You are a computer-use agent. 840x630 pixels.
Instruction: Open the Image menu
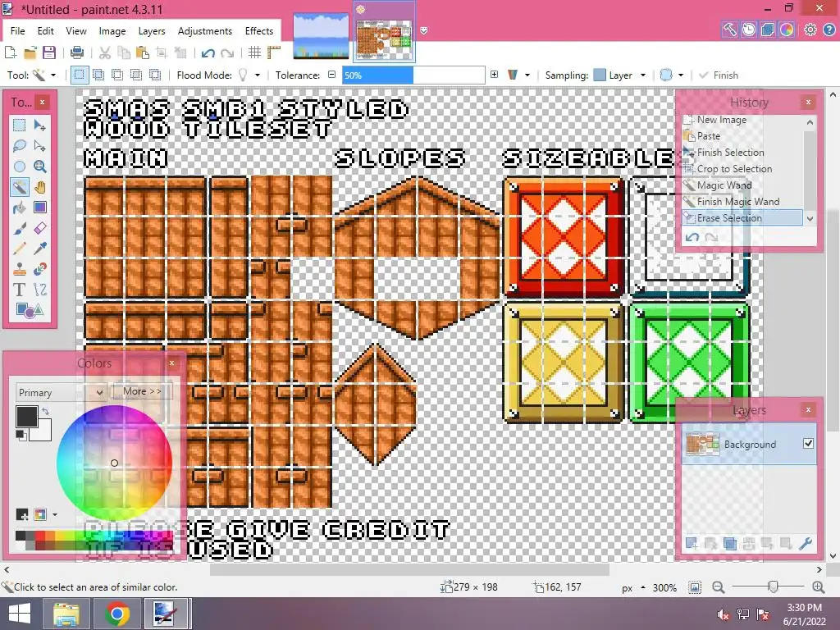pos(112,31)
